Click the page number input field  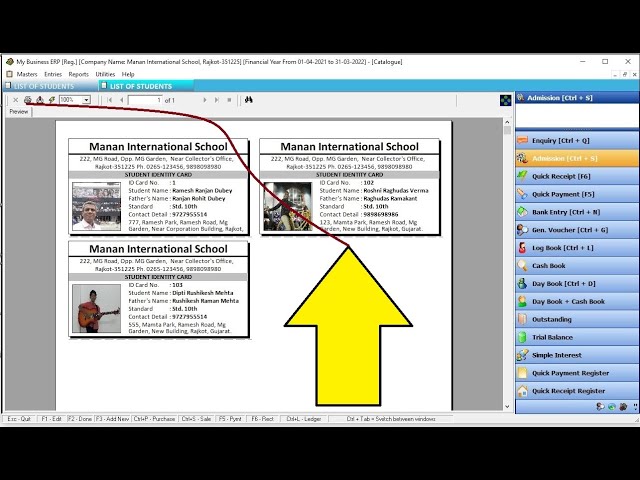(x=145, y=100)
